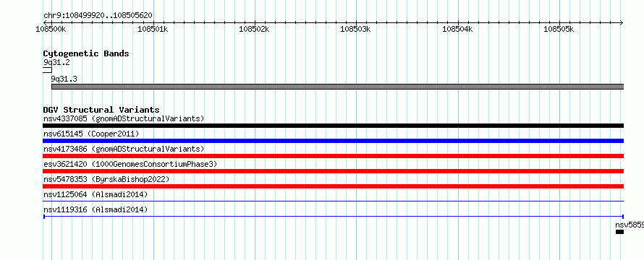The image size is (644, 260).
Task: Click the 108503k ruler tick label
Action: tap(356, 29)
